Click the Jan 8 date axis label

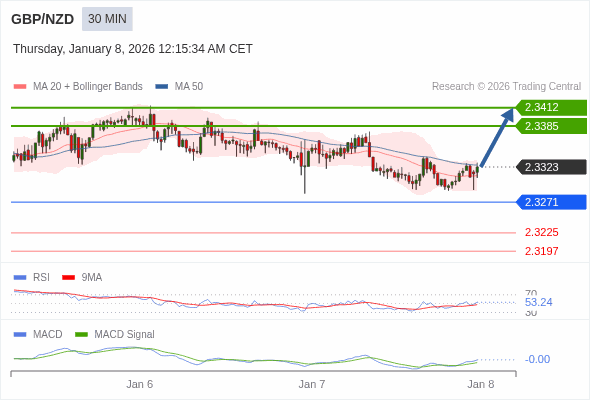point(481,384)
